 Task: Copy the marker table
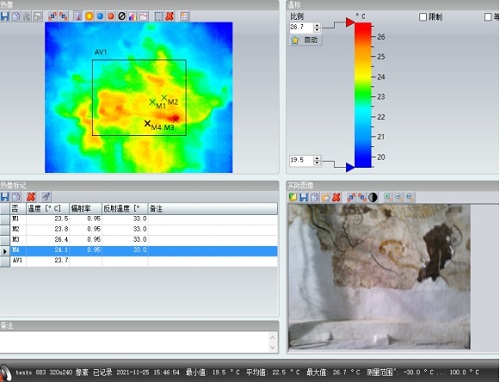(16, 197)
